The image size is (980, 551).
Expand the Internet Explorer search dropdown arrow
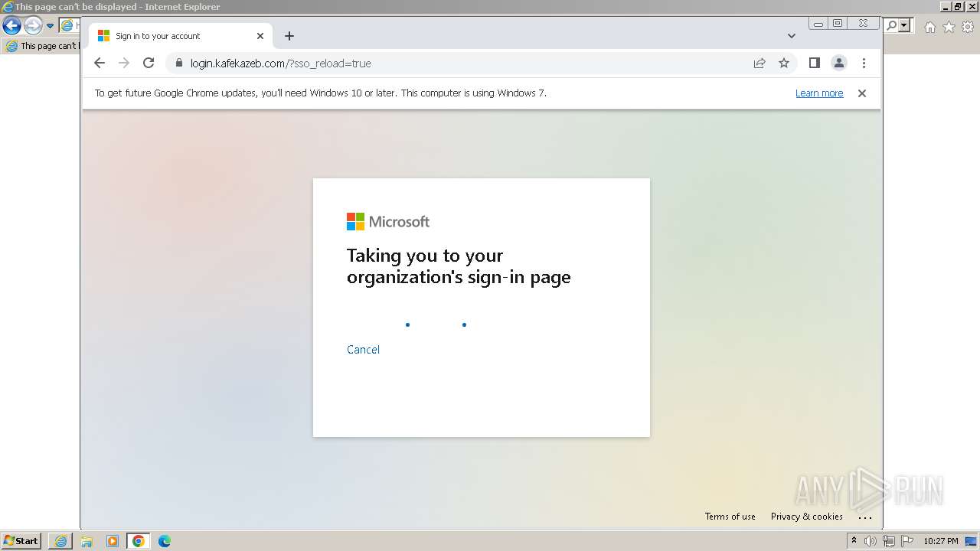(x=905, y=26)
